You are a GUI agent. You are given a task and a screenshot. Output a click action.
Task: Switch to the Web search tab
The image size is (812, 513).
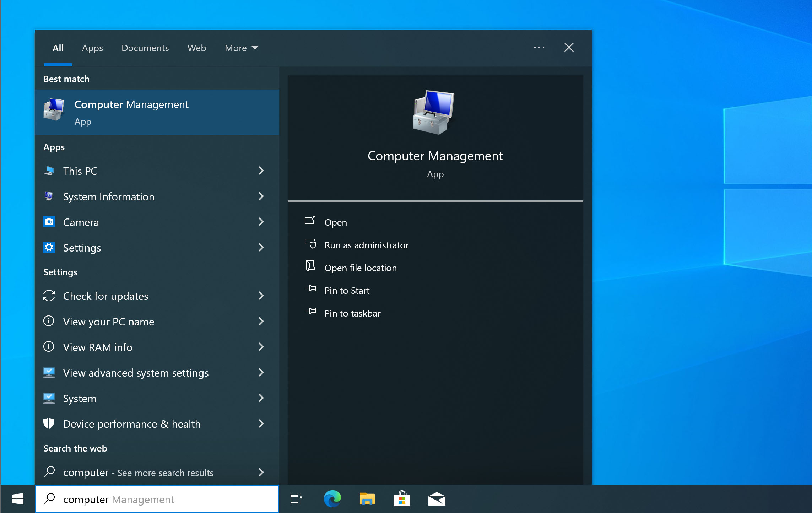tap(197, 48)
